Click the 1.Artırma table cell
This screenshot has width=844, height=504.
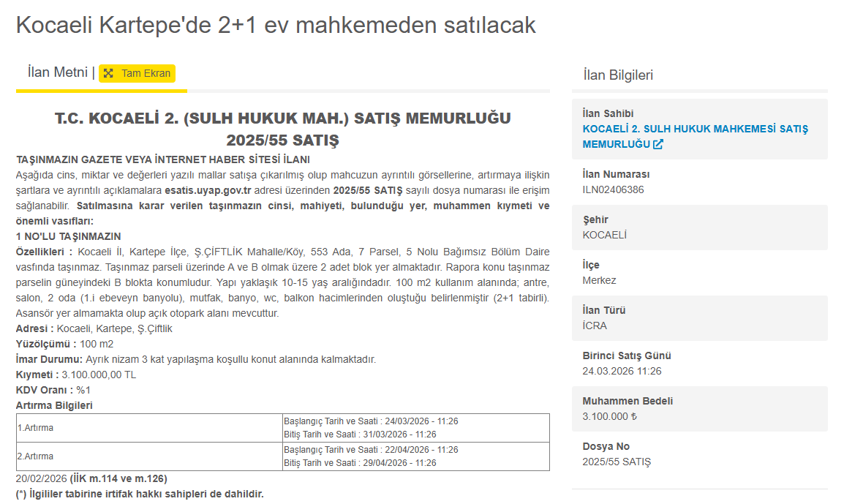click(x=150, y=428)
